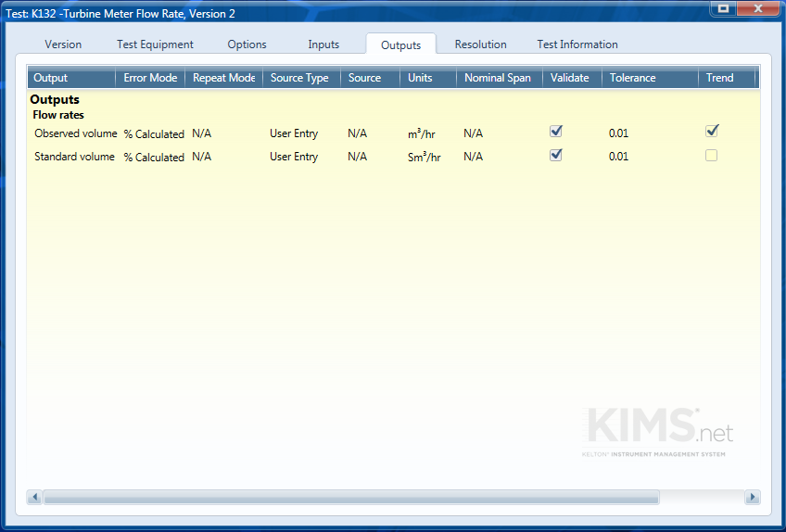This screenshot has height=532, width=786.
Task: Click the Validate column header
Action: coord(572,78)
